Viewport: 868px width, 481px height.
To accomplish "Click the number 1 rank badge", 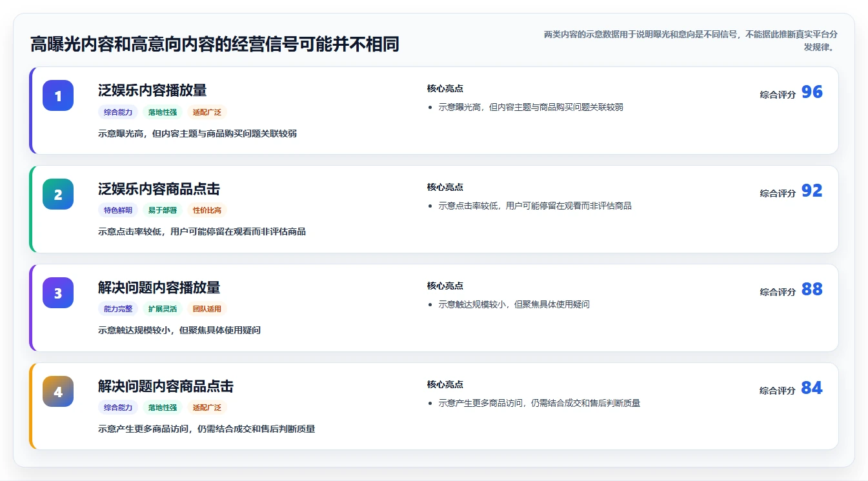I will pyautogui.click(x=58, y=95).
